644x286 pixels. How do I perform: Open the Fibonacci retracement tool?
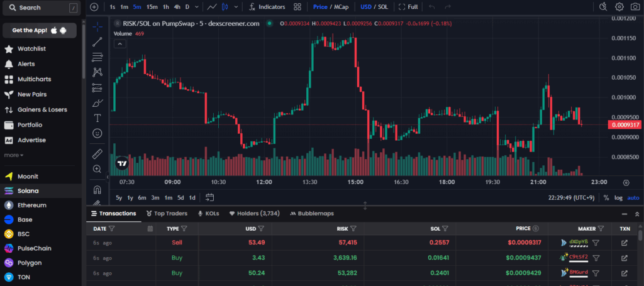coord(97,57)
